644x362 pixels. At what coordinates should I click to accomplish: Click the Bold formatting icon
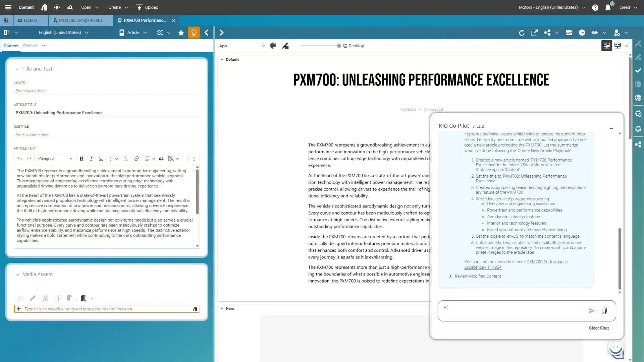pyautogui.click(x=82, y=159)
